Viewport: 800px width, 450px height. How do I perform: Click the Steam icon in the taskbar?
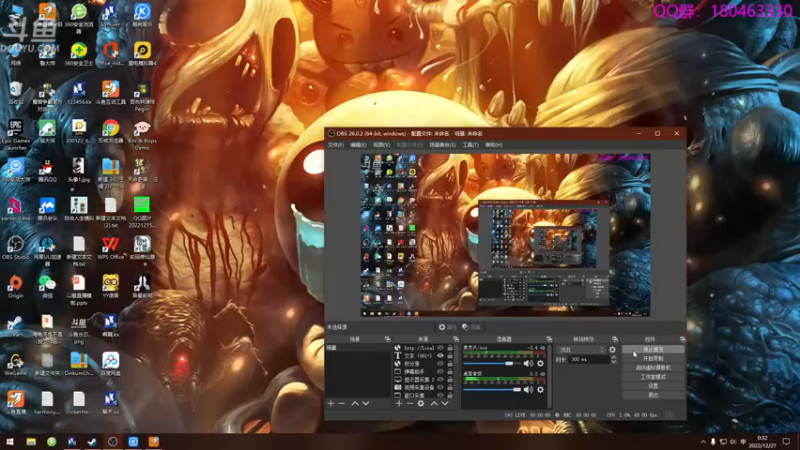click(92, 441)
